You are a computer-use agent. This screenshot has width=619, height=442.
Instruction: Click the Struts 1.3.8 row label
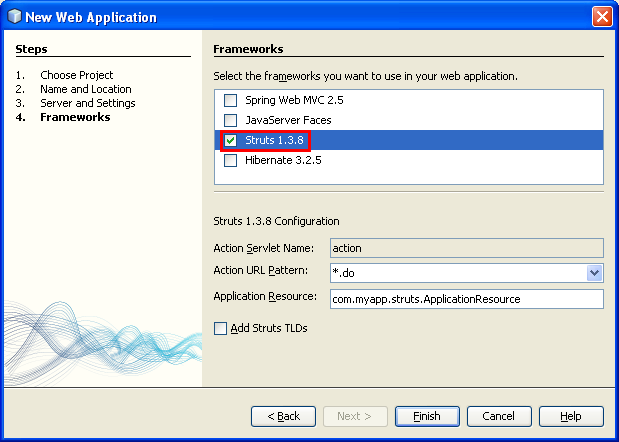274,140
